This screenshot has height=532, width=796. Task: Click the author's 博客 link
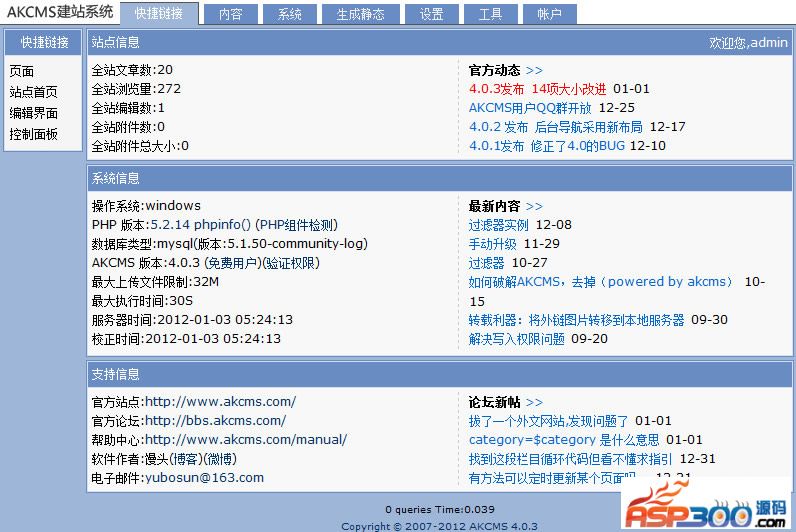pyautogui.click(x=186, y=459)
